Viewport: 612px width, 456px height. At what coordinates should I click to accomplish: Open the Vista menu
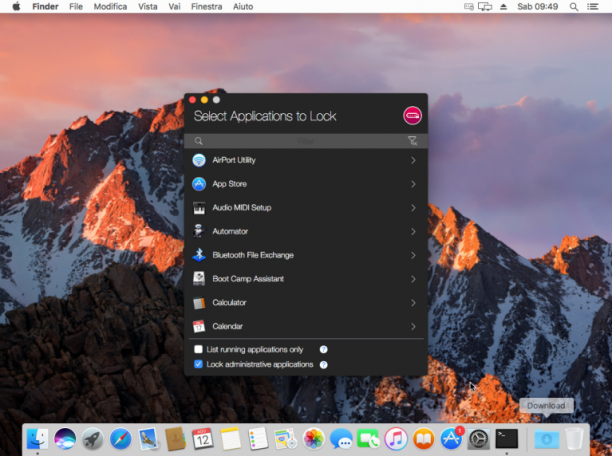[148, 6]
